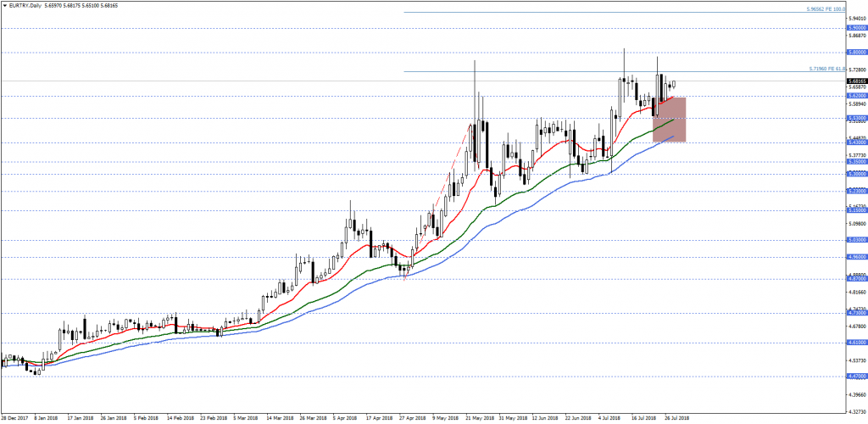
Task: Click the 5.80000 horizontal line price tag
Action: [x=856, y=52]
